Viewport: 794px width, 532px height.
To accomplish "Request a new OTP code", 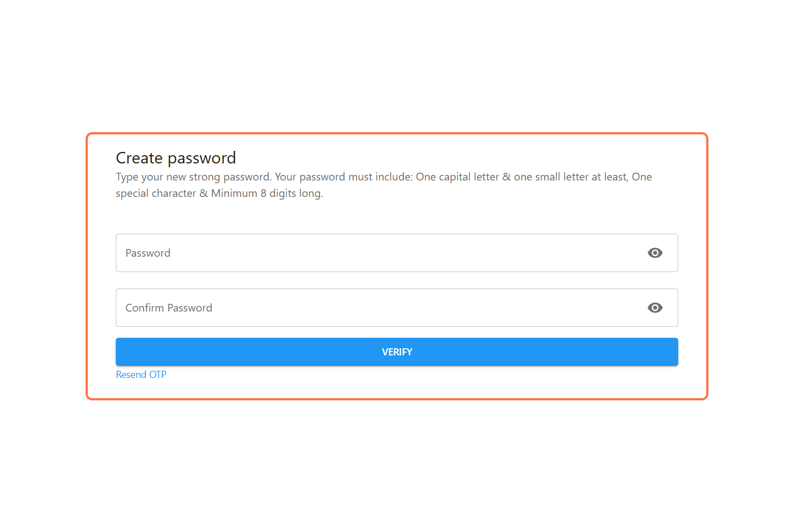I will tap(141, 375).
